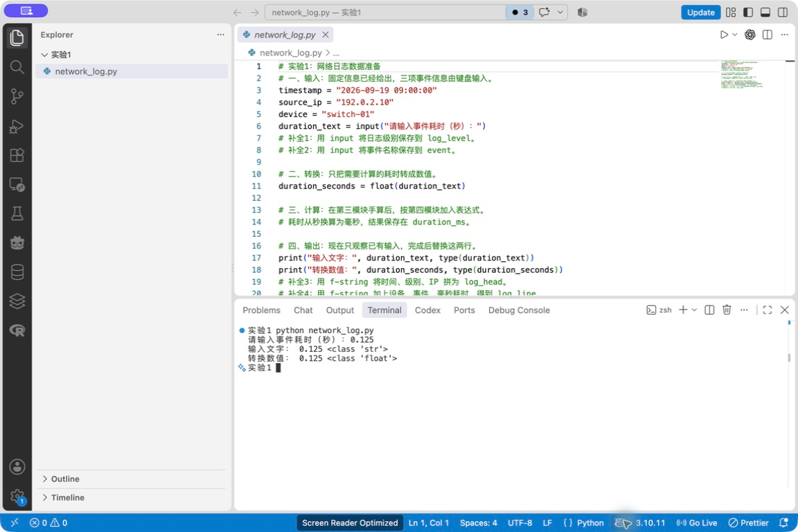This screenshot has width=798, height=532.
Task: Switch to the Debug Console tab
Action: tap(519, 310)
